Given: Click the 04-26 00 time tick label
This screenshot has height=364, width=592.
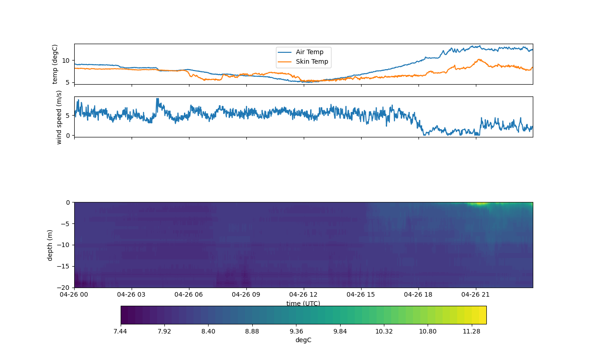Looking at the screenshot, I should point(74,294).
